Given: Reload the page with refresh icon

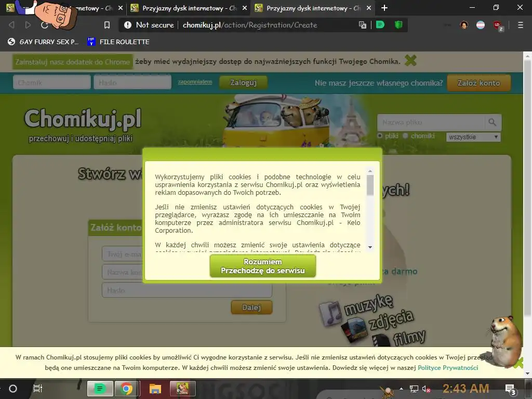Looking at the screenshot, I should pyautogui.click(x=45, y=25).
